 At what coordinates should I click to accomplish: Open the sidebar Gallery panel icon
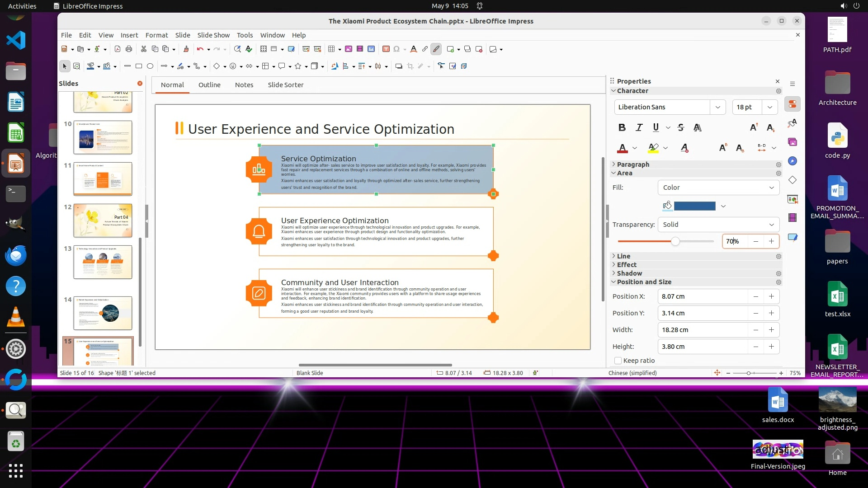(793, 142)
